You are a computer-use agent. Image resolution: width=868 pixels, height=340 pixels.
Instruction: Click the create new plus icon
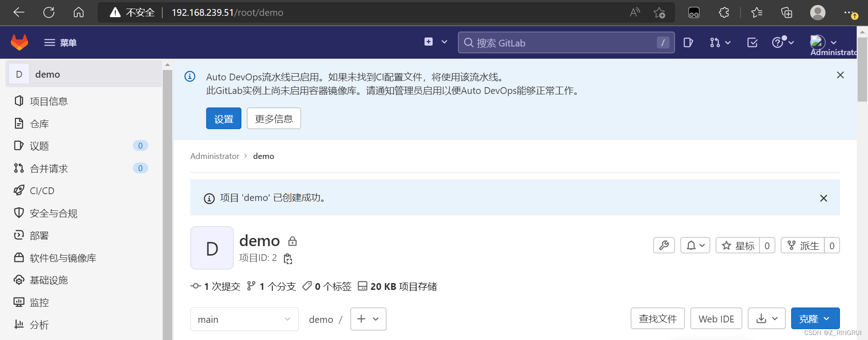429,42
